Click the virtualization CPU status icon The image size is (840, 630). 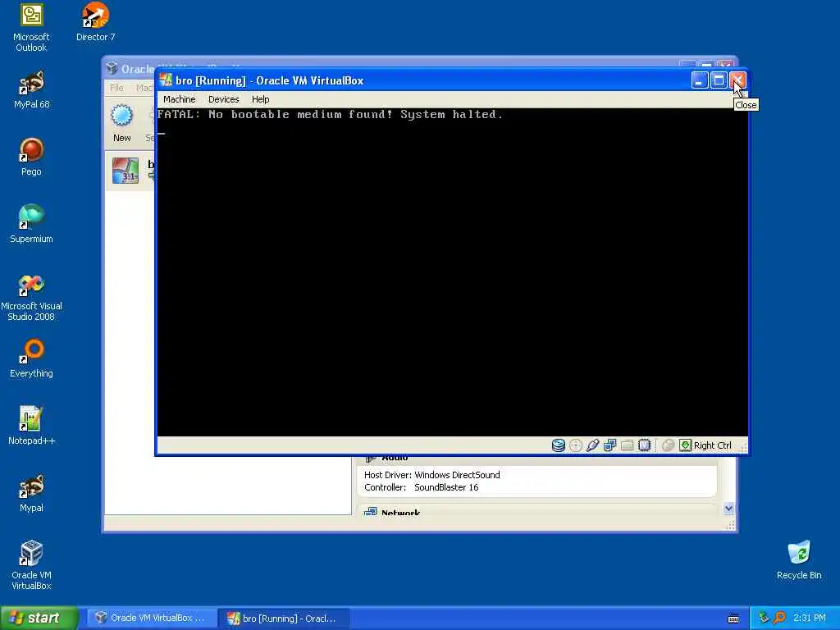coord(645,445)
